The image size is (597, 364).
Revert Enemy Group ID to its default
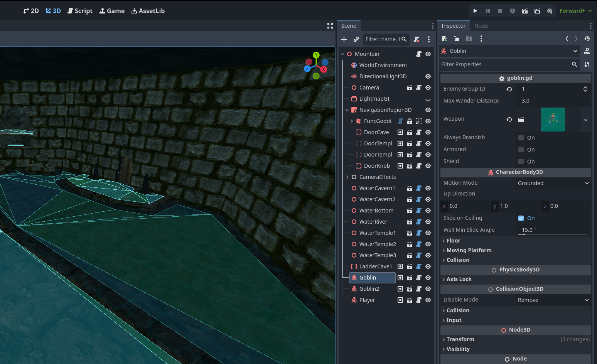[x=509, y=89]
